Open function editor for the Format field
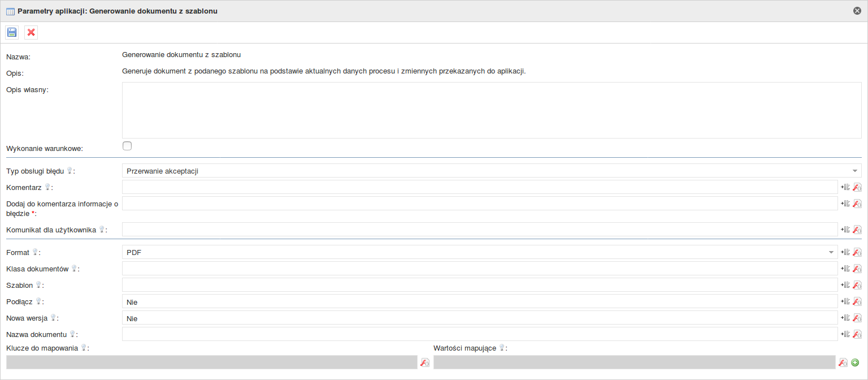Viewport: 868px width, 380px height. (857, 252)
